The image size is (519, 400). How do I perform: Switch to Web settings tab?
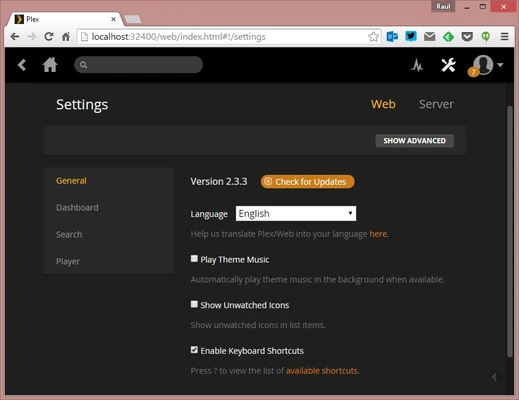point(383,104)
